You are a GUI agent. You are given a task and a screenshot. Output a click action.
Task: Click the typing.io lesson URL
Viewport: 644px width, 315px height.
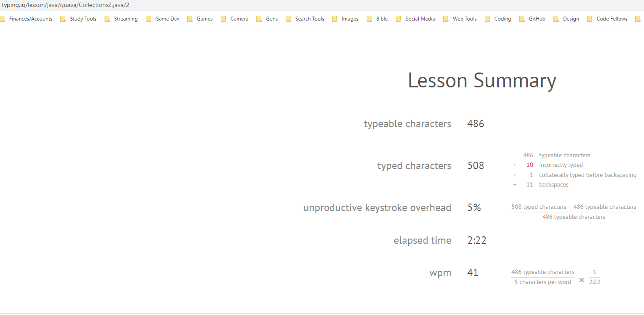click(65, 5)
